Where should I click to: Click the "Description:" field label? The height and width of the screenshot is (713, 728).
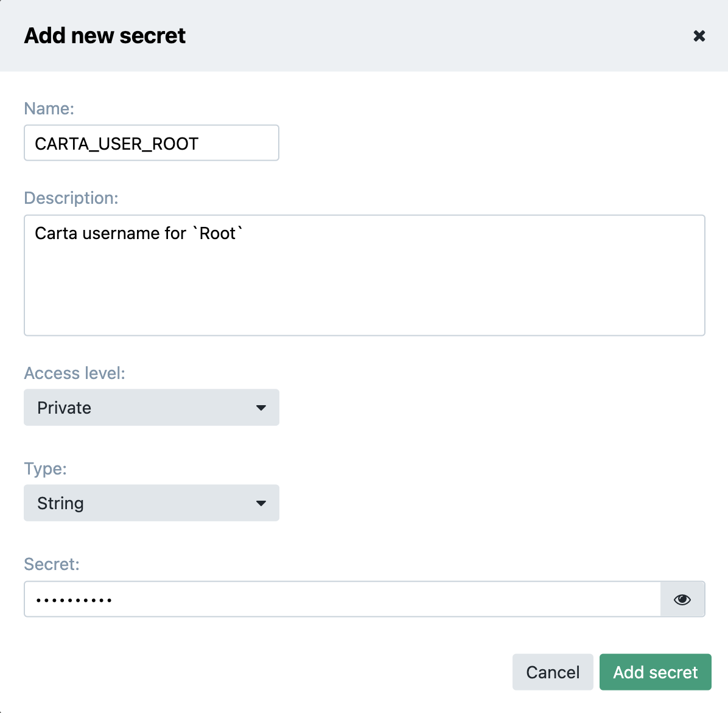71,198
